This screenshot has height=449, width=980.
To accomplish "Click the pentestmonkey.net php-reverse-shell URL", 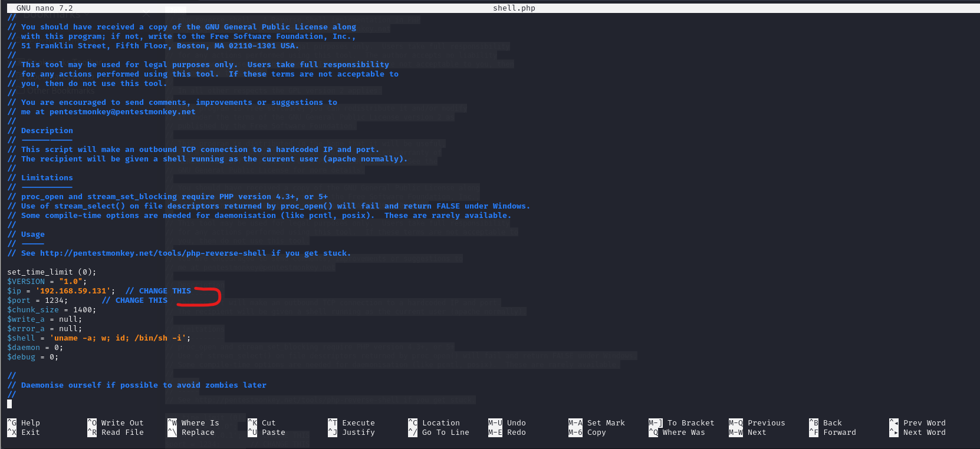I will (153, 253).
